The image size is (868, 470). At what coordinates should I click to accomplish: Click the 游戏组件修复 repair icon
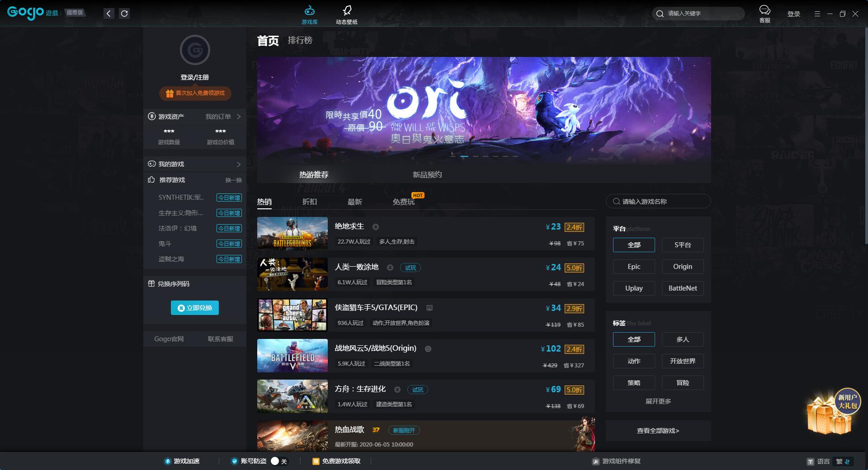[596, 461]
